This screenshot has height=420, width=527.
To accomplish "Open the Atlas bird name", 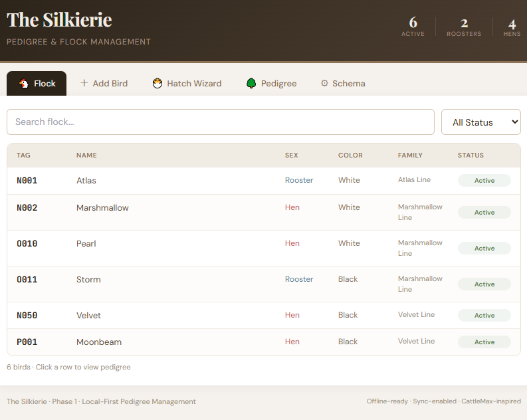I will tap(86, 181).
